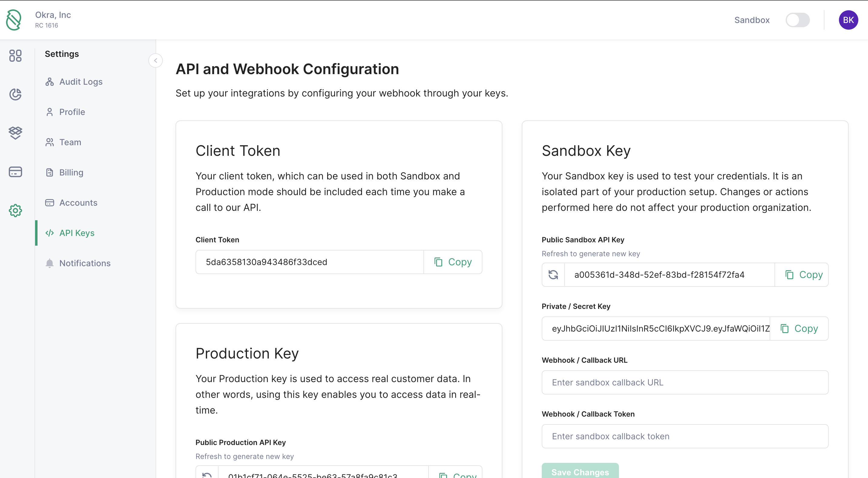The height and width of the screenshot is (478, 868).
Task: Open the analytics pie chart icon
Action: 15,94
